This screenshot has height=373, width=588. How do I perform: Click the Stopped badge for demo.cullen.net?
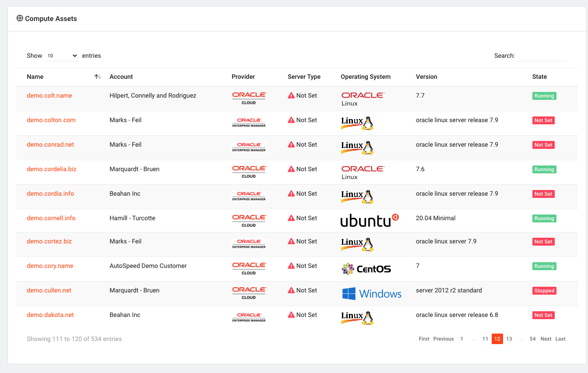coord(544,291)
